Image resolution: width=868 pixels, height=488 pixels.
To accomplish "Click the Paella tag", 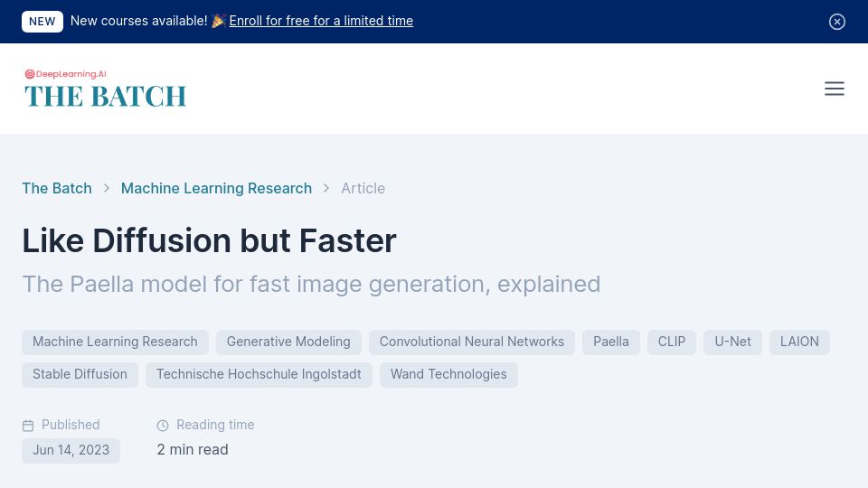I will coord(611,342).
